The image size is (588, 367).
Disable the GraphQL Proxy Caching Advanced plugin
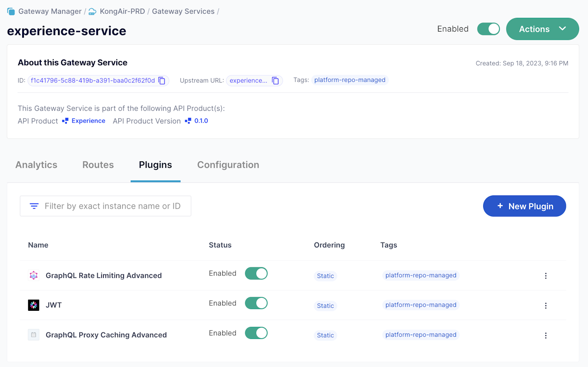pyautogui.click(x=256, y=333)
